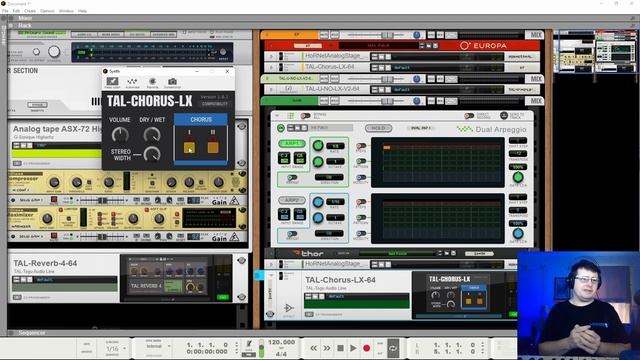
Task: Click the Input Gain knob on Maximizer
Action: [47, 218]
